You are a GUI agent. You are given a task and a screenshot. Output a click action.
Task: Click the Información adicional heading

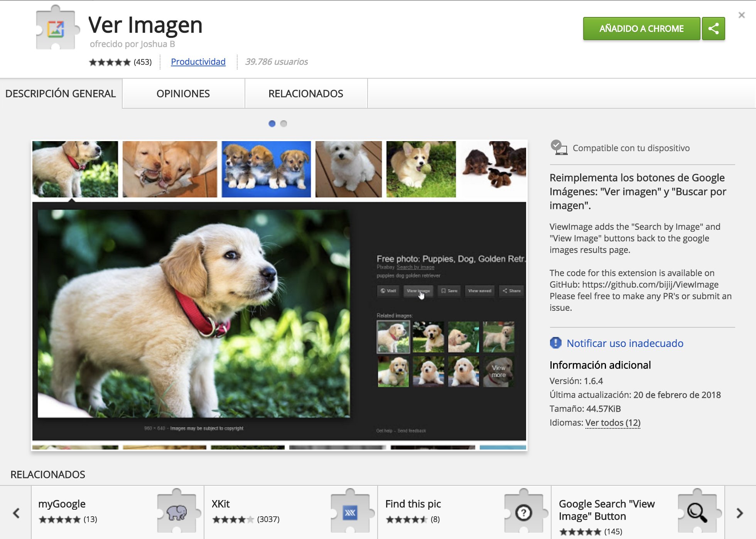point(600,365)
